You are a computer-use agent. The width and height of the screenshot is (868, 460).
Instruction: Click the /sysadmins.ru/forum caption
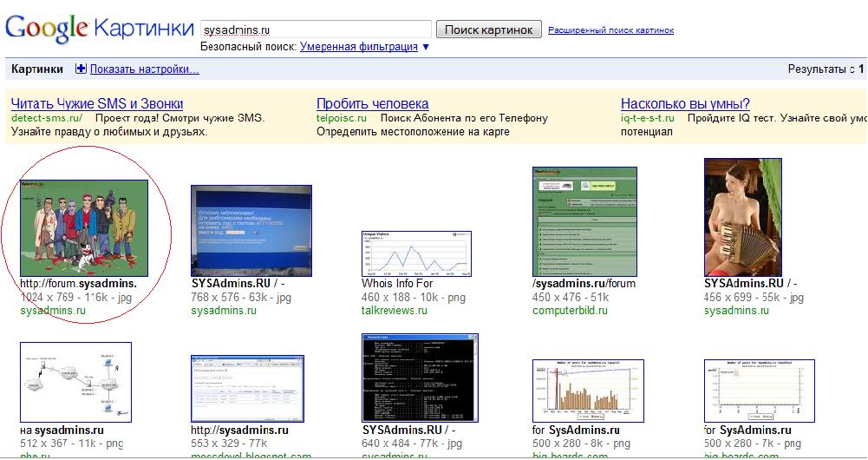[x=584, y=283]
